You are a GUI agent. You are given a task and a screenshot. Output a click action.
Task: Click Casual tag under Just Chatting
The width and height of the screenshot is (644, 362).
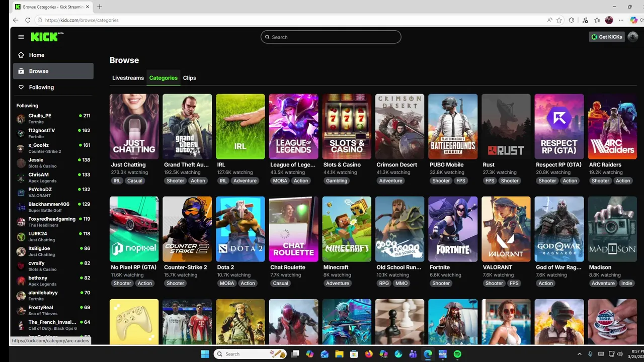pos(135,180)
